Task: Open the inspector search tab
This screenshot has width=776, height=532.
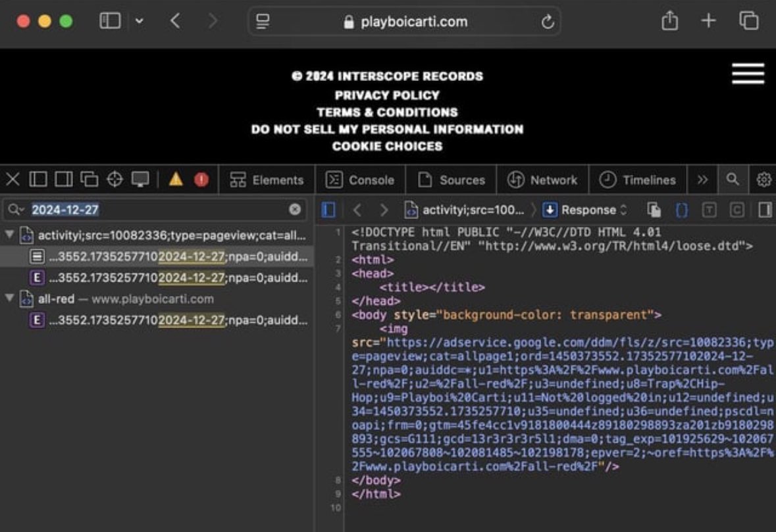Action: [x=733, y=180]
